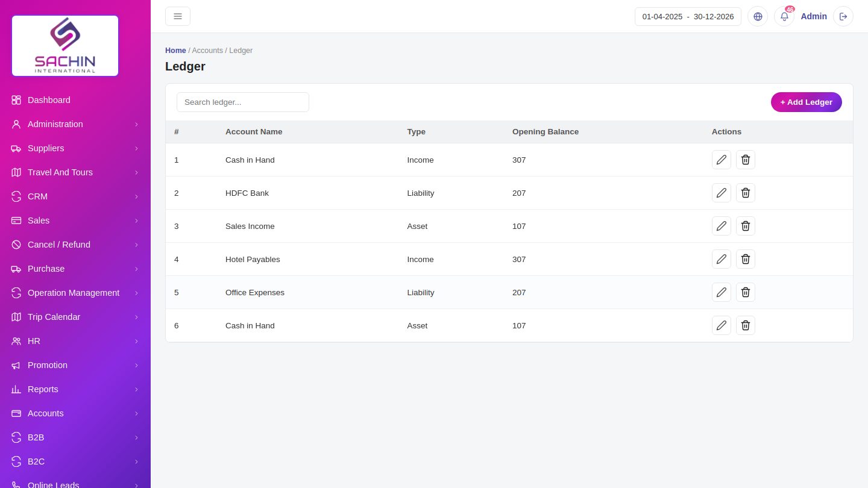This screenshot has height=488, width=868.
Task: Open the B2B sidebar item
Action: point(75,437)
